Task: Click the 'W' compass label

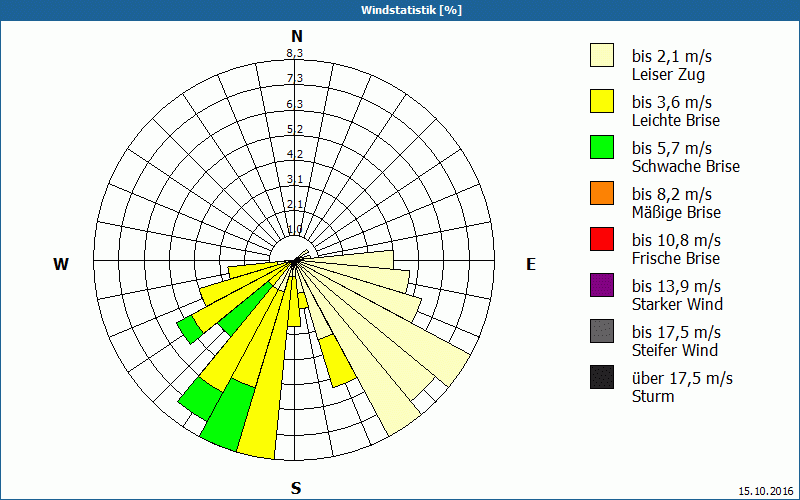Action: click(x=61, y=264)
